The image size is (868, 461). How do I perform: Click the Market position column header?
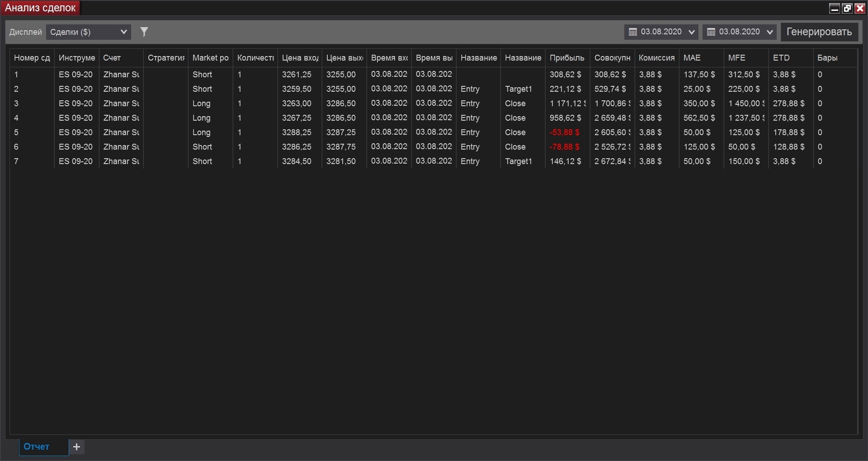pos(210,58)
